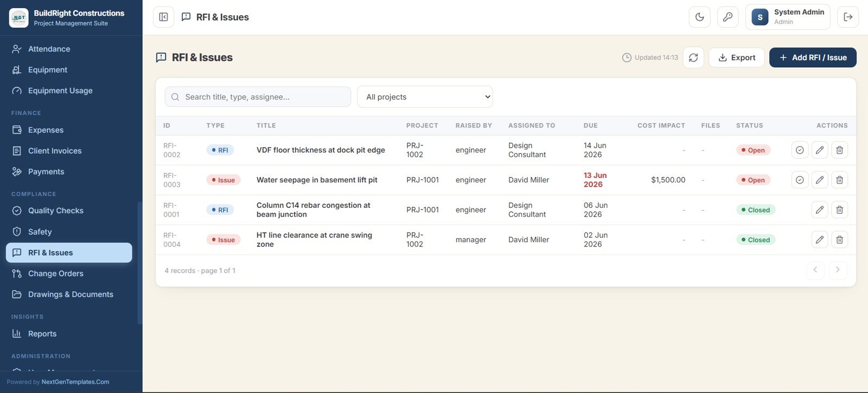868x393 pixels.
Task: Click 4 records page 1 of 1 text
Action: point(200,270)
